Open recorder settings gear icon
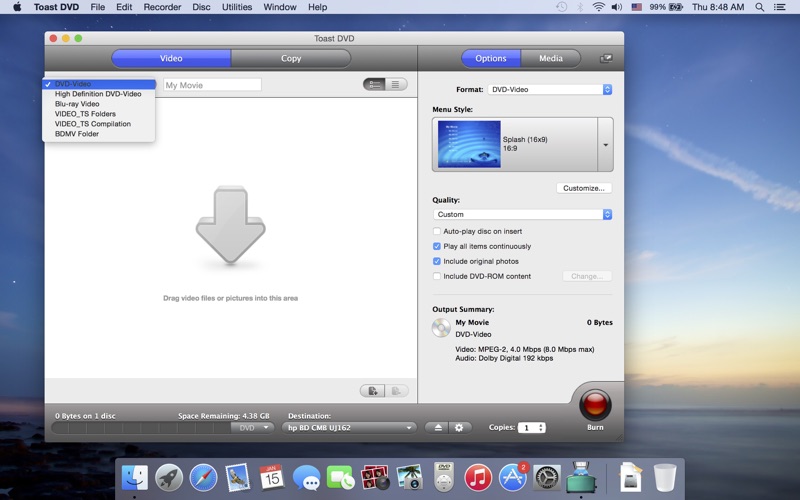 [x=459, y=428]
